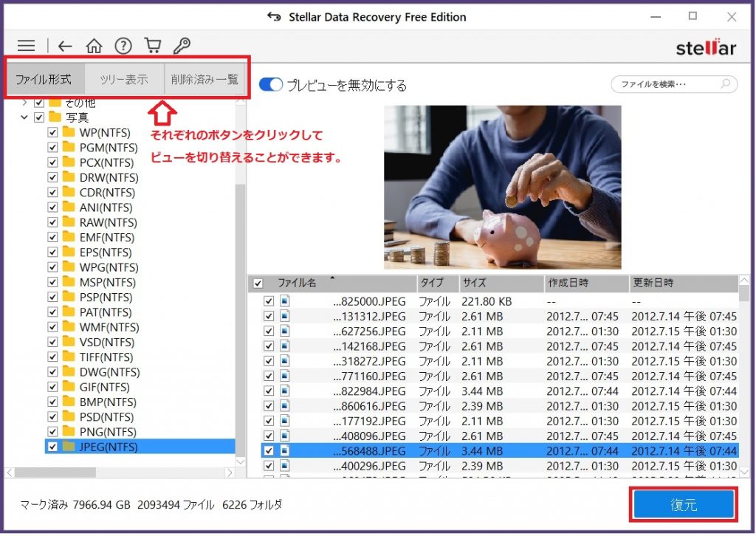Toggle the プレビューを無効にする switch
This screenshot has height=536, width=756.
coord(271,85)
